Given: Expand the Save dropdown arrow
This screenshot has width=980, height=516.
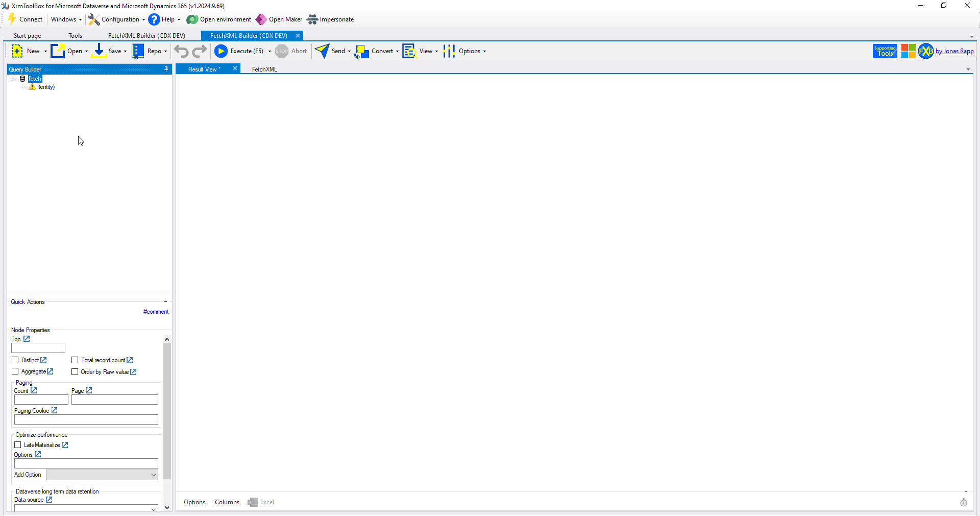Looking at the screenshot, I should pos(125,51).
